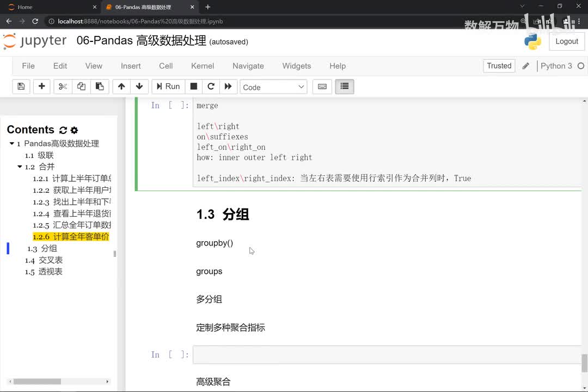Screen dimensions: 588x392
Task: Reload the page in browser
Action: tap(35, 21)
